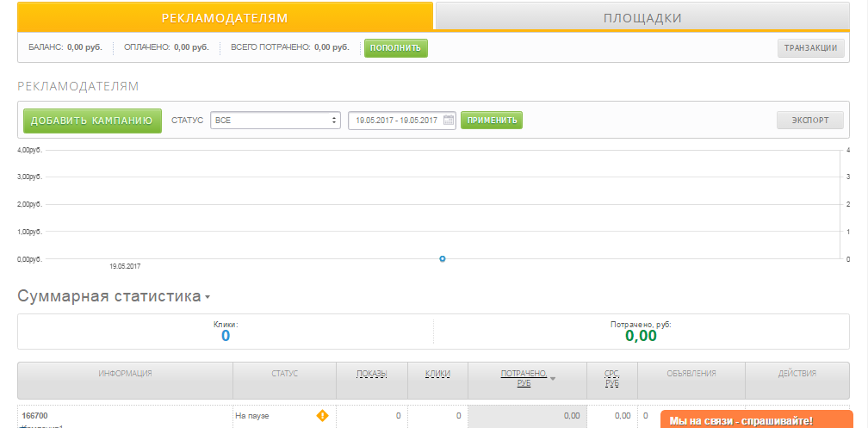Sort table by Клики column header
The image size is (868, 428).
437,374
